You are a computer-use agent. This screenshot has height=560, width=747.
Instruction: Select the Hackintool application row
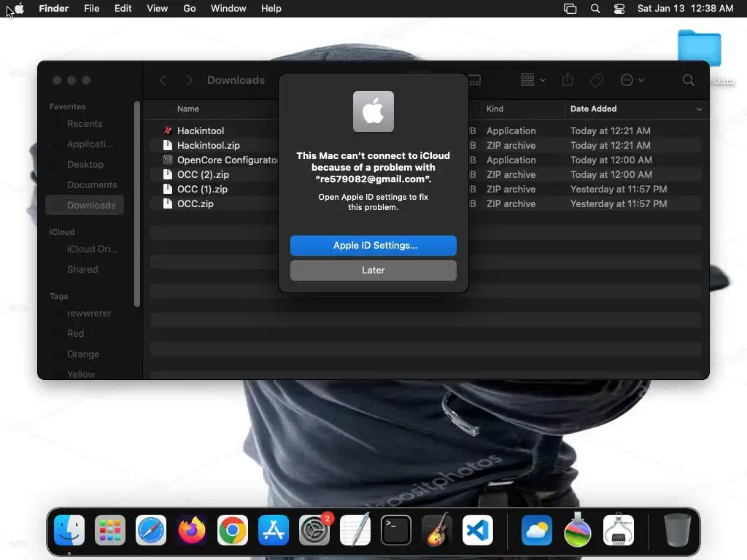point(425,131)
